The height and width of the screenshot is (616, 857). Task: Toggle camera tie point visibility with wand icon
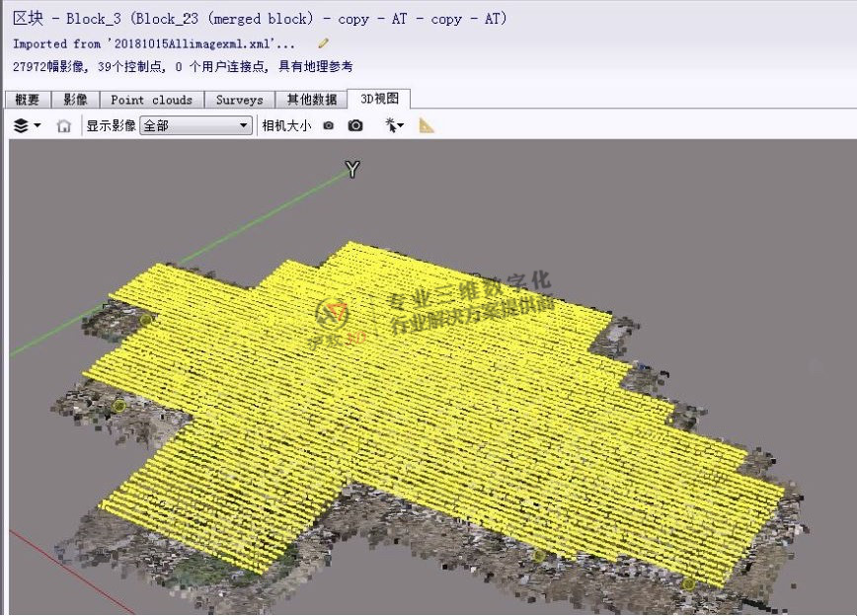tap(390, 125)
